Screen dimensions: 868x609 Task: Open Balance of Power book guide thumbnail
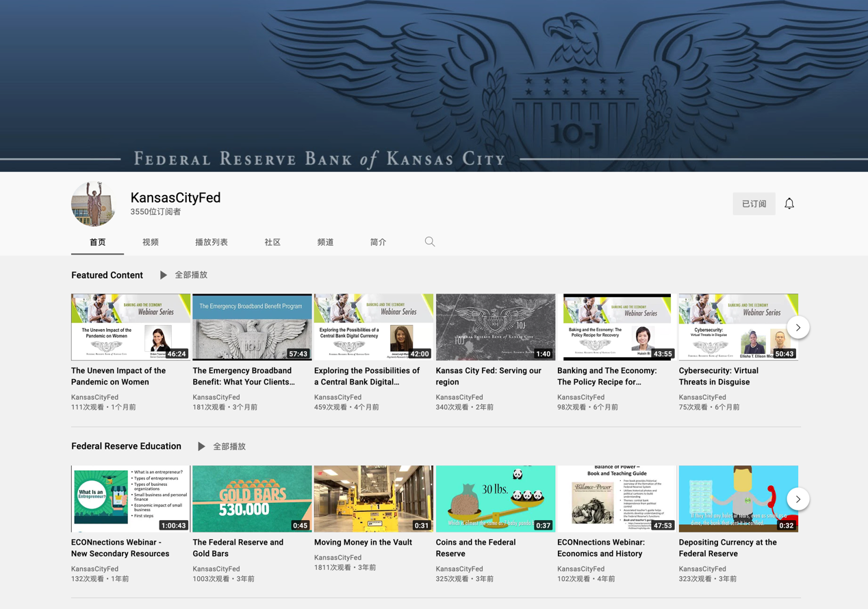[x=617, y=499]
